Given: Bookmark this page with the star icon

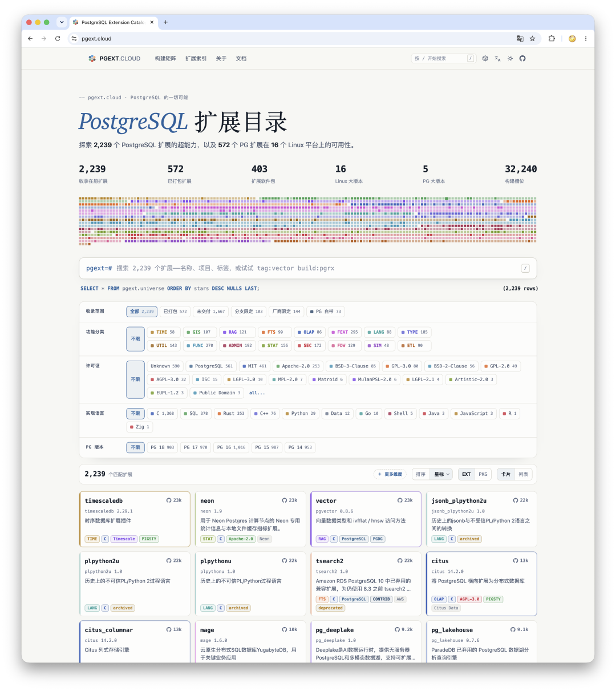Looking at the screenshot, I should (x=533, y=39).
